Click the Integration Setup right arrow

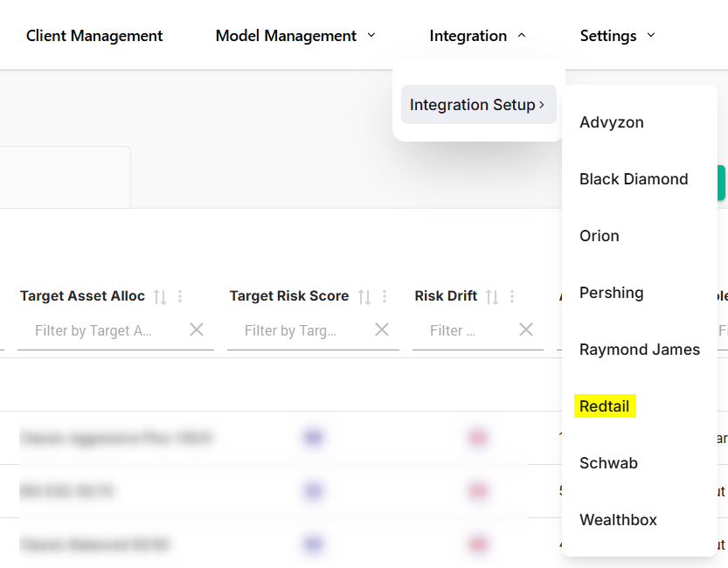[541, 105]
